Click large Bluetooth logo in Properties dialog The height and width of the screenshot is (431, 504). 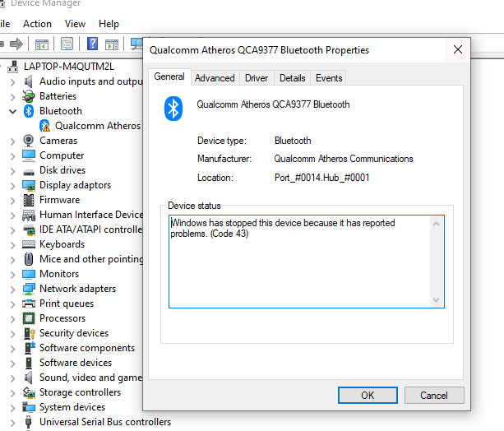pyautogui.click(x=173, y=109)
